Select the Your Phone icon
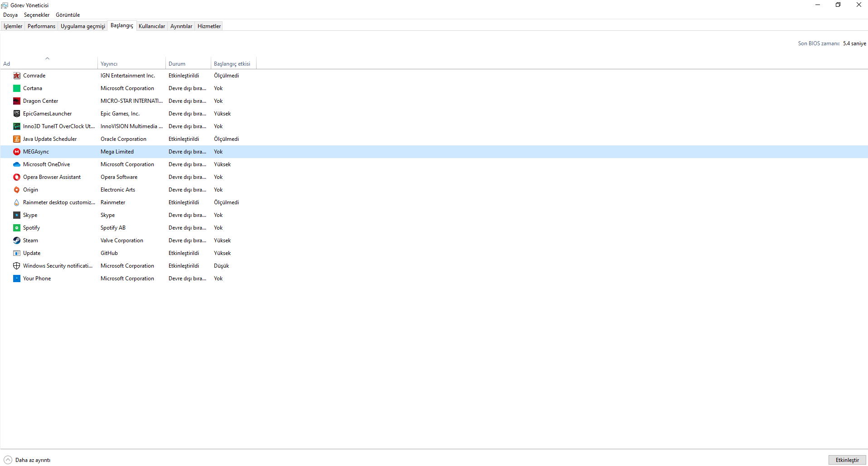Screen dimensions: 868x466 tap(17, 279)
